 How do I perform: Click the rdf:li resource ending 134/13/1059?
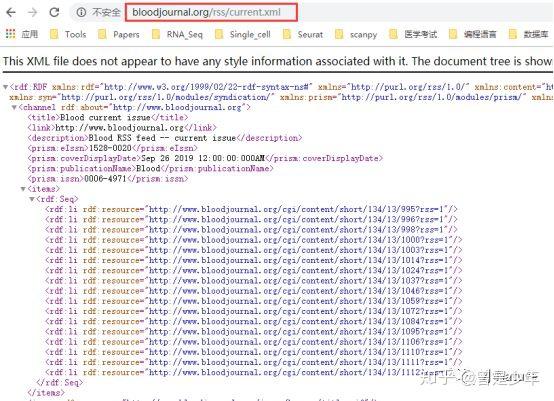click(254, 301)
